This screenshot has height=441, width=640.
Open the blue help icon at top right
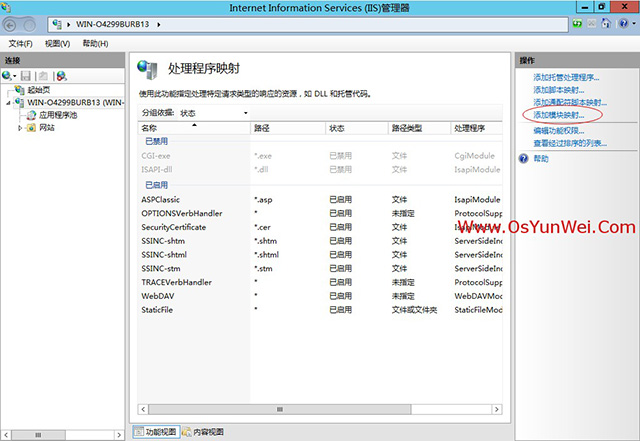[x=626, y=24]
